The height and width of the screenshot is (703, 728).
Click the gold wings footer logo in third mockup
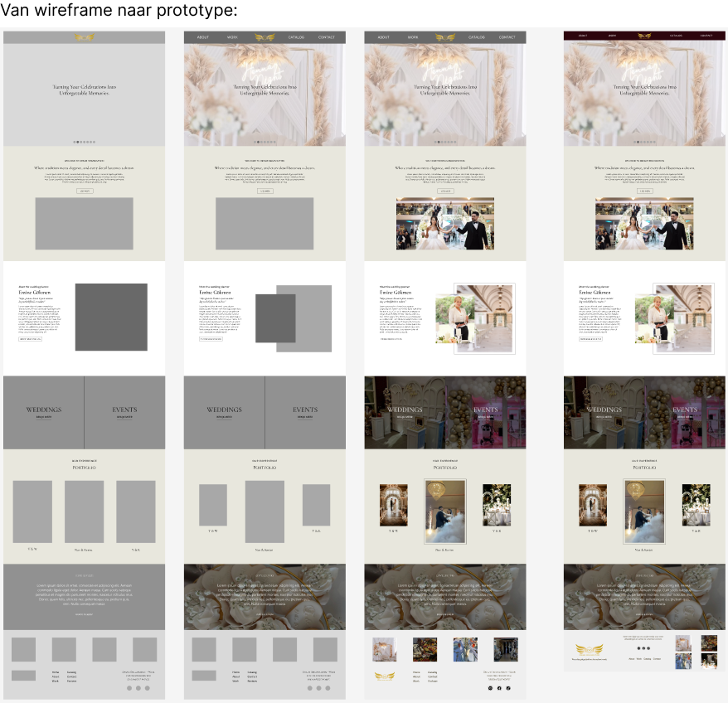tap(384, 676)
